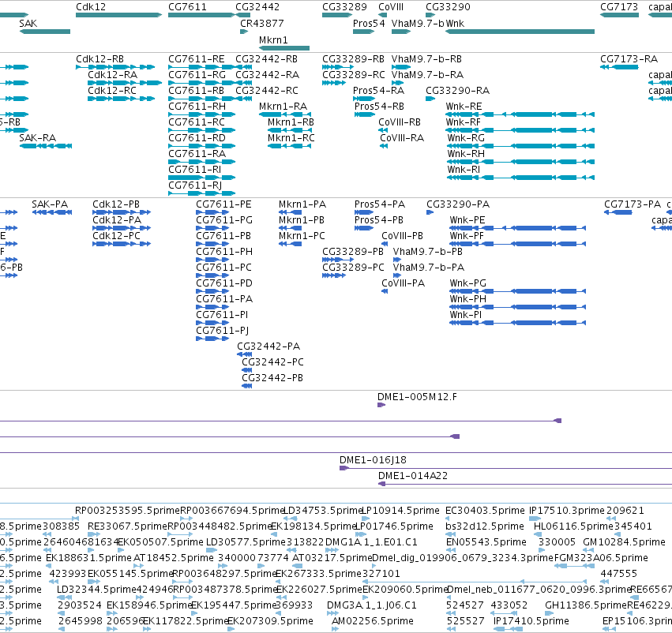Select the Mkrn1-RC transcript label

click(x=291, y=138)
